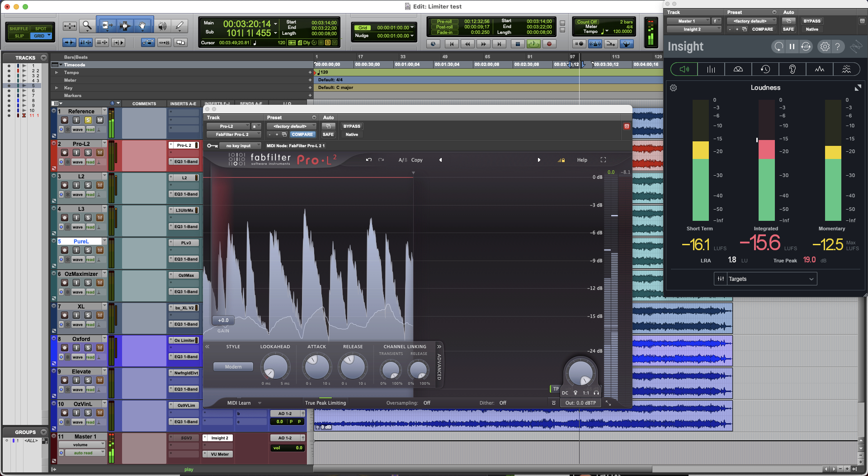Select the Pencil tool
Image resolution: width=868 pixels, height=476 pixels.
coord(180,26)
